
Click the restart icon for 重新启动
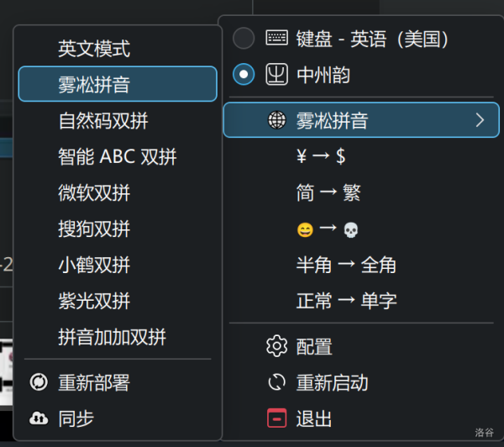point(276,383)
